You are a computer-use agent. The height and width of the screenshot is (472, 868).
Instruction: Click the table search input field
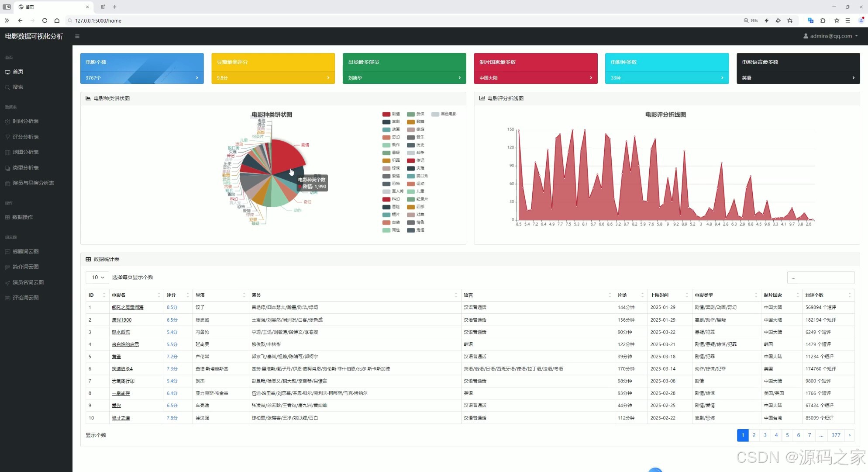[x=821, y=278]
